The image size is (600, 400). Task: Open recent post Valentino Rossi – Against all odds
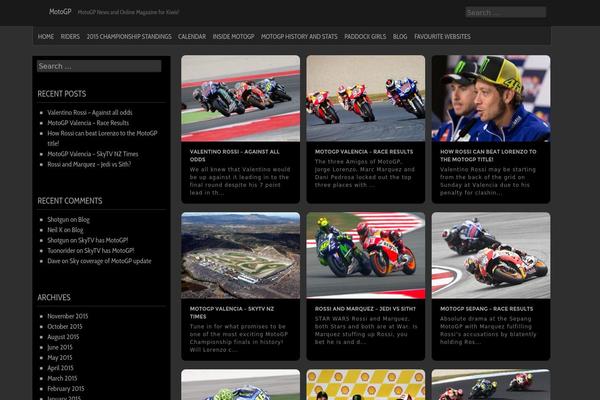90,113
